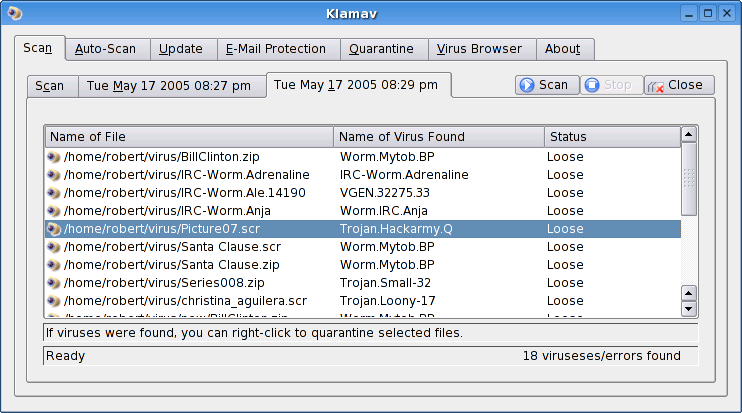
Task: Click virus name VGEN.32275.33
Action: point(385,193)
